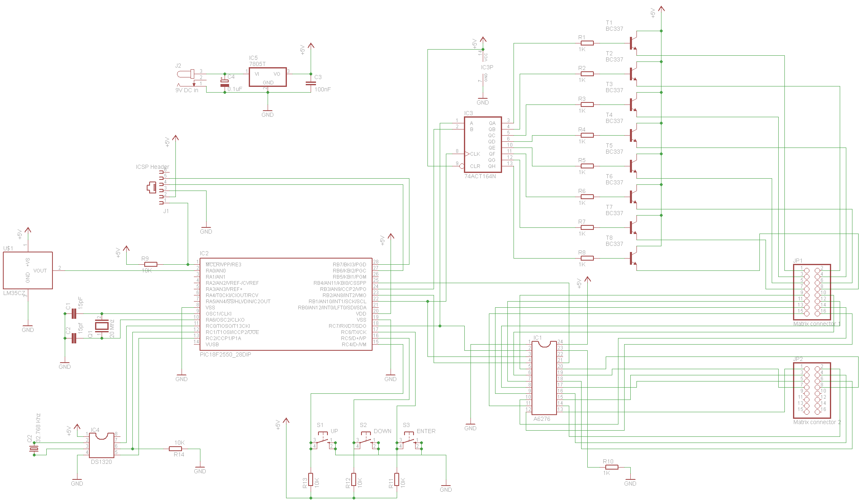Click the GND symbol below the 7805T
859x504 pixels.
[x=268, y=112]
